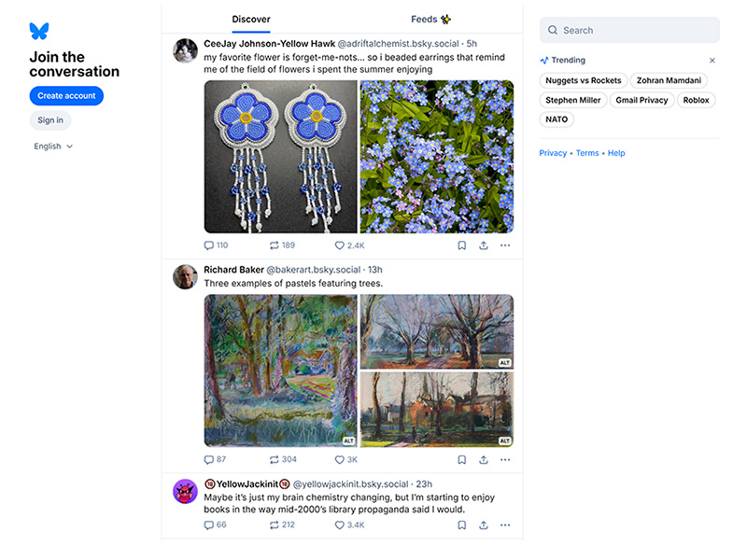Switch to the Feeds tab
747x560 pixels.
coord(430,19)
